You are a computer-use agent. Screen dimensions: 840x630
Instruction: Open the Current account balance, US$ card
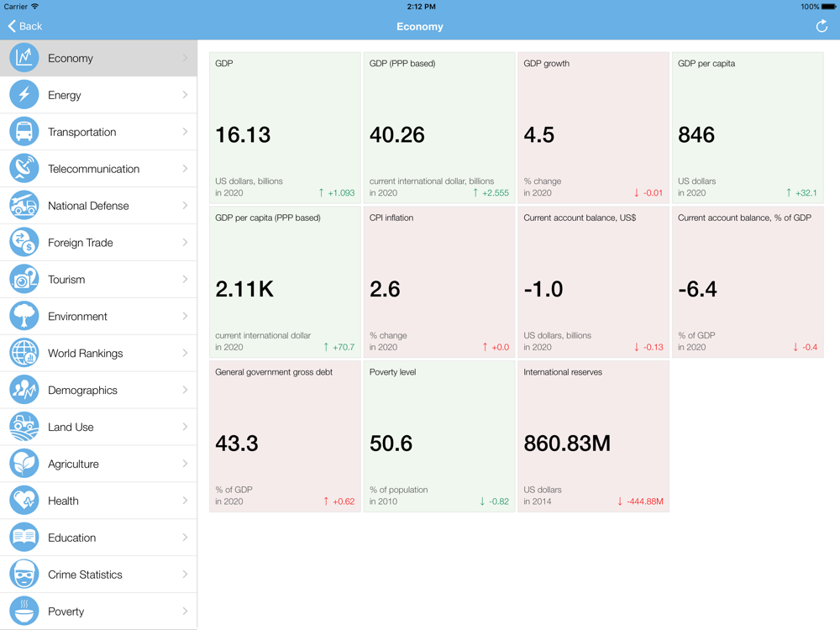pyautogui.click(x=594, y=282)
